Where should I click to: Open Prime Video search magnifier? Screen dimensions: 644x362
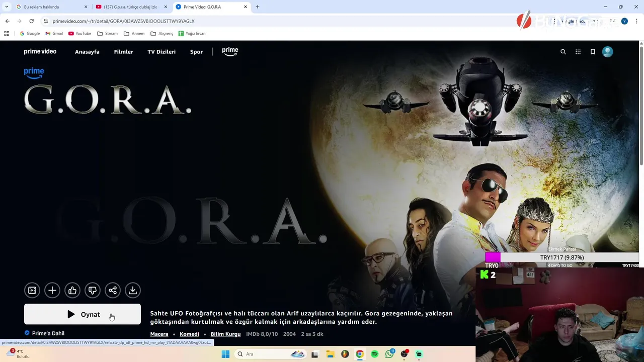click(x=563, y=52)
